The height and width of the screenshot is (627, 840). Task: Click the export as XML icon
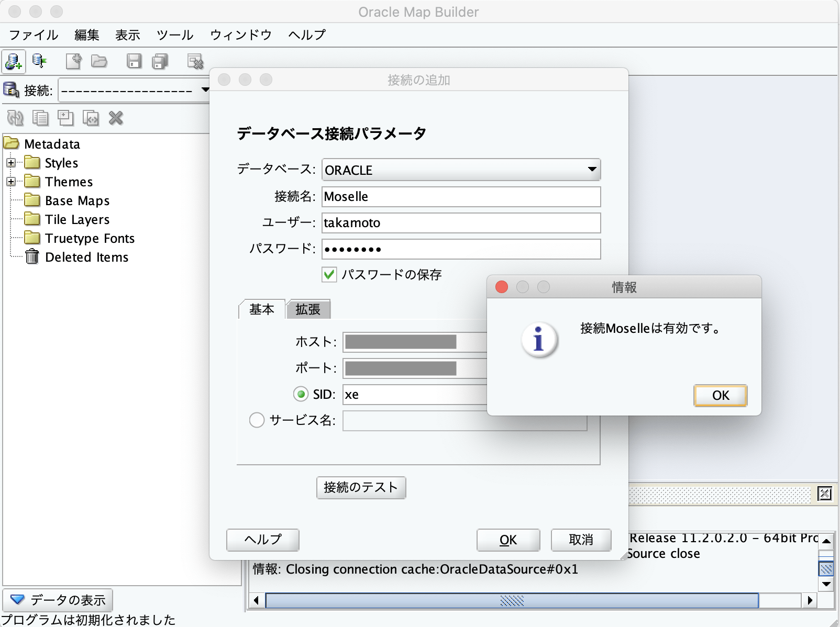click(91, 118)
